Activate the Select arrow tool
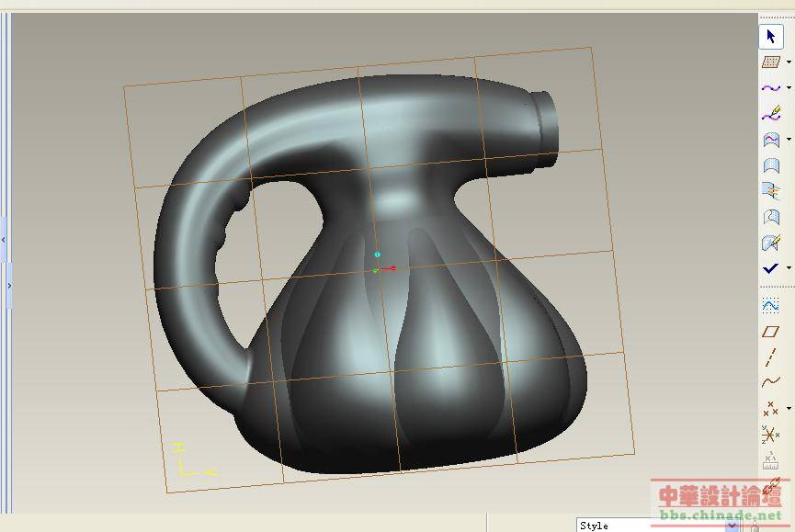The height and width of the screenshot is (532, 795). (x=771, y=37)
